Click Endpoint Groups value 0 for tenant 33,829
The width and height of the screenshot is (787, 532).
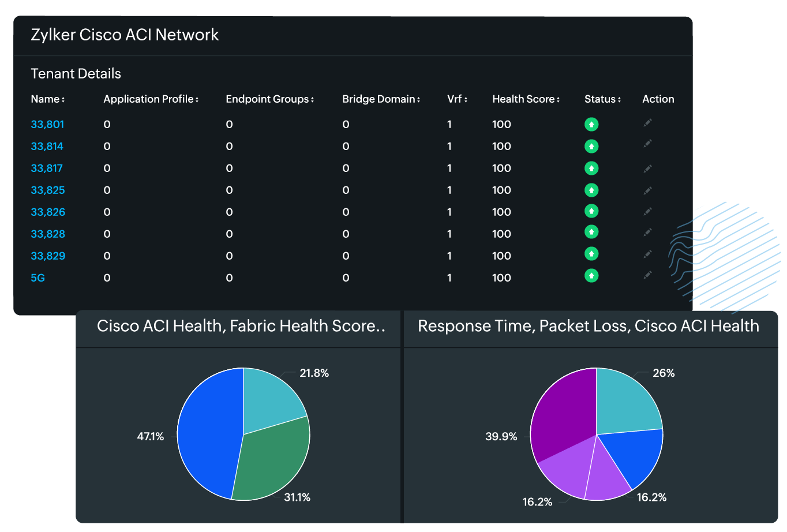click(229, 256)
